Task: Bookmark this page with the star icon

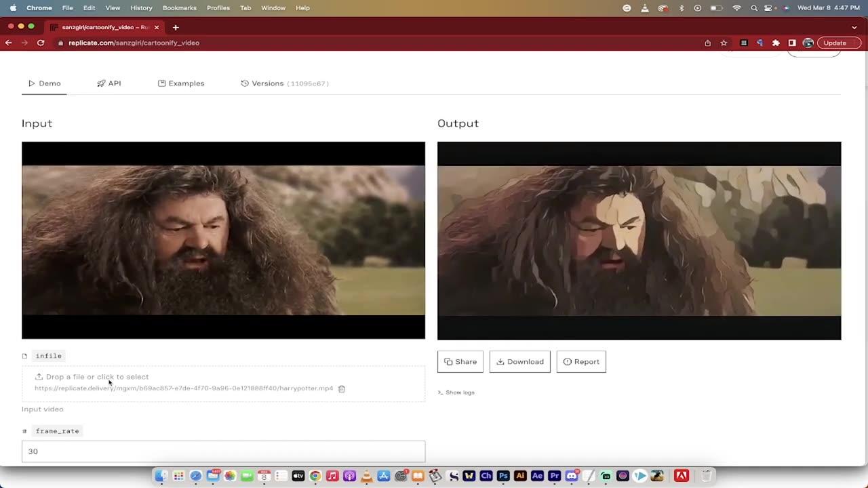Action: 724,43
